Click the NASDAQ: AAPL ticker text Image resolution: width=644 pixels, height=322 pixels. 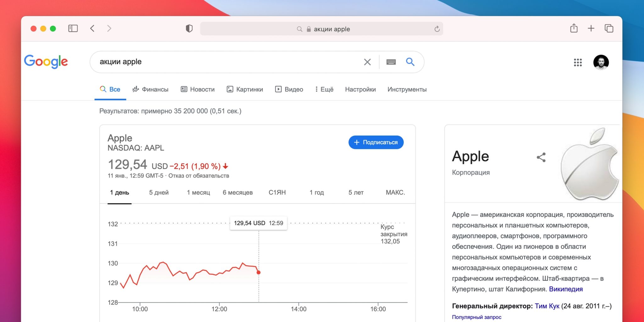(x=136, y=148)
